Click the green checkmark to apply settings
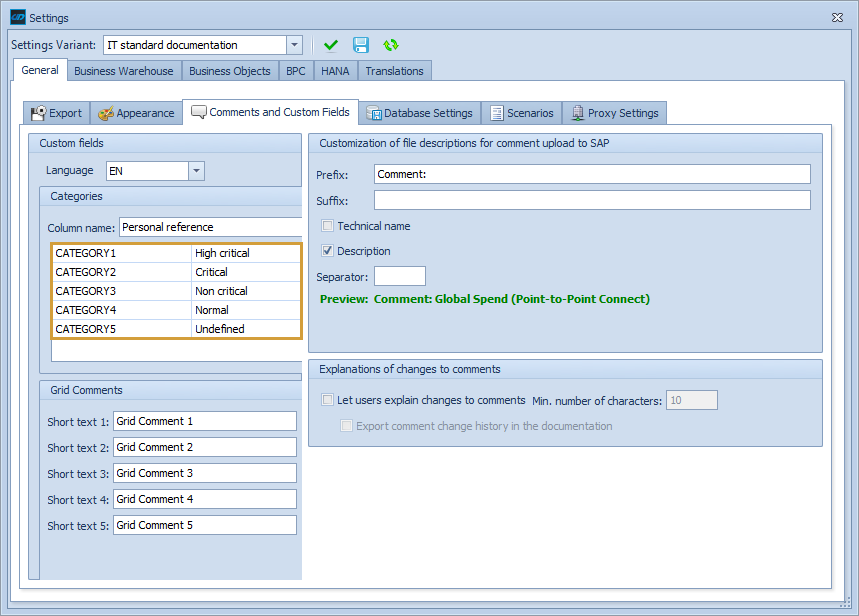 tap(331, 45)
